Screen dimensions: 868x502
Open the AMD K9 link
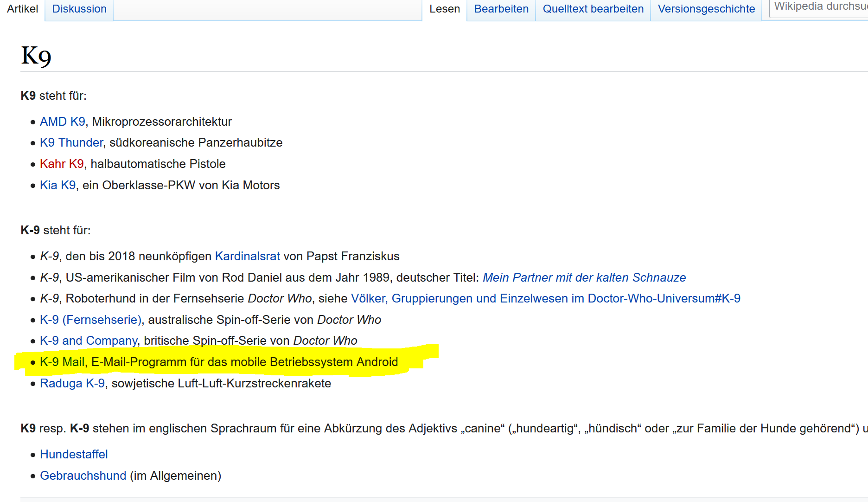click(63, 122)
